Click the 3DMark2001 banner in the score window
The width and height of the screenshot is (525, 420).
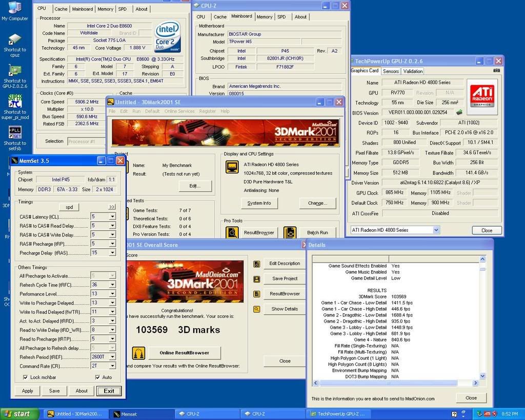[185, 282]
